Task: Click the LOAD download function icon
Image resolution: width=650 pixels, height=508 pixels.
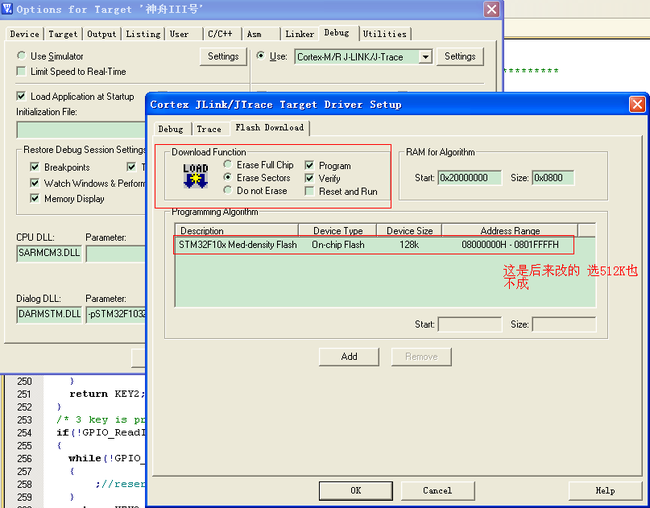Action: coord(195,176)
